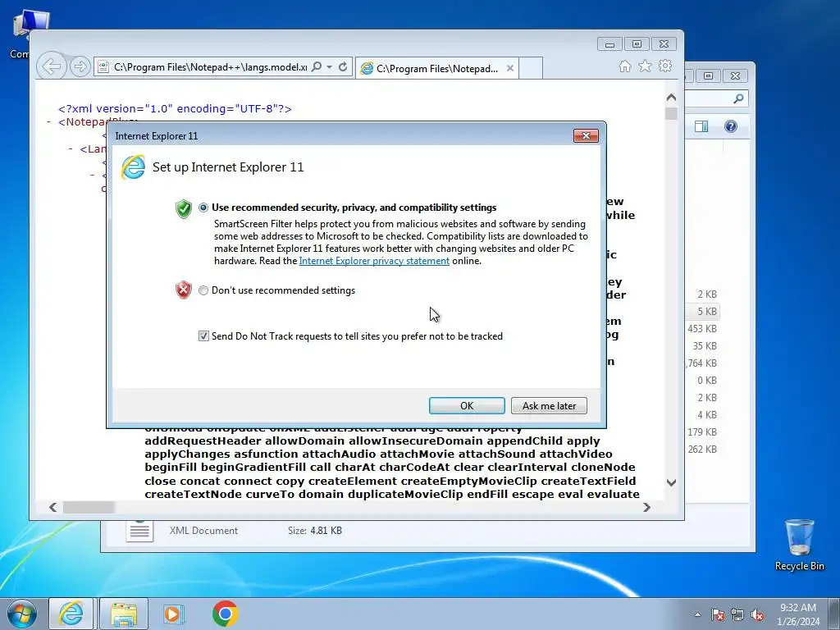Open Favorites with the star icon

click(x=645, y=66)
